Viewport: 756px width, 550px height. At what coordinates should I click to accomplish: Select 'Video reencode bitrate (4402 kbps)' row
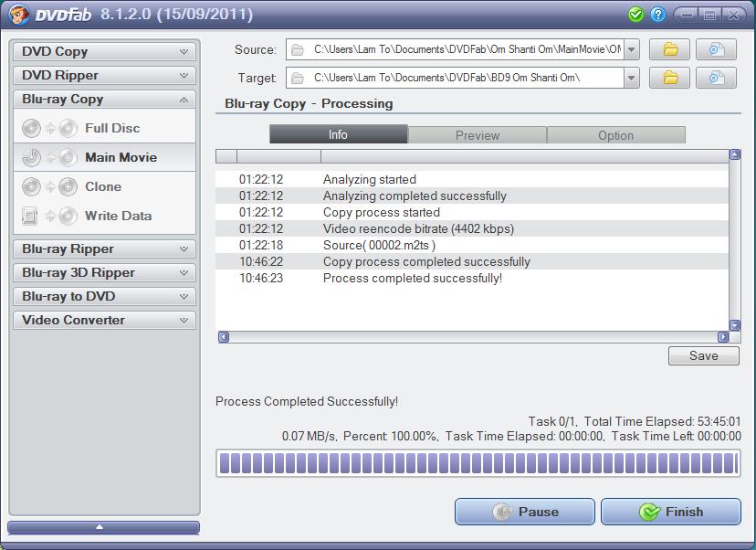pyautogui.click(x=471, y=228)
